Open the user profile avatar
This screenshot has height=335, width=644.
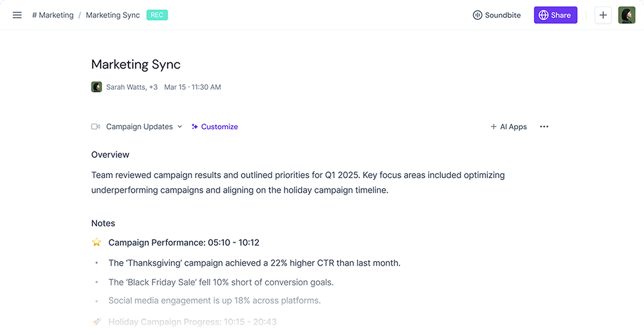[627, 15]
